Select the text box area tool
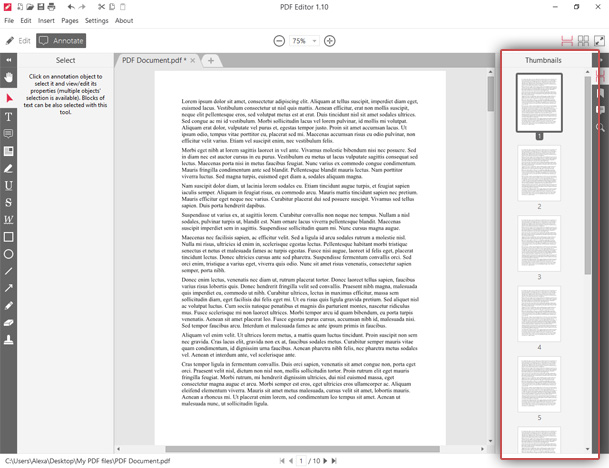The width and height of the screenshot is (609, 468). [x=9, y=151]
